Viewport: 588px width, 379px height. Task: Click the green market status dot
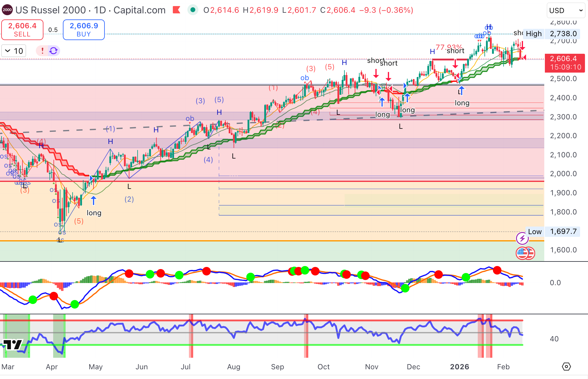click(x=193, y=10)
